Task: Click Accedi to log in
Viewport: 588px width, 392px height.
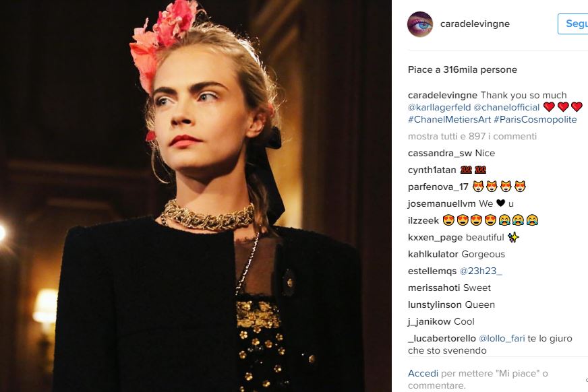Action: (423, 373)
